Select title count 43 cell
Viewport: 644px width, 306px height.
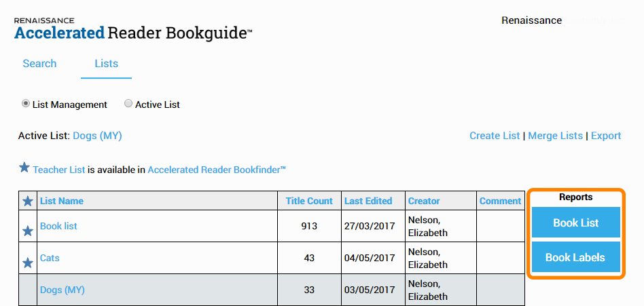pyautogui.click(x=309, y=258)
